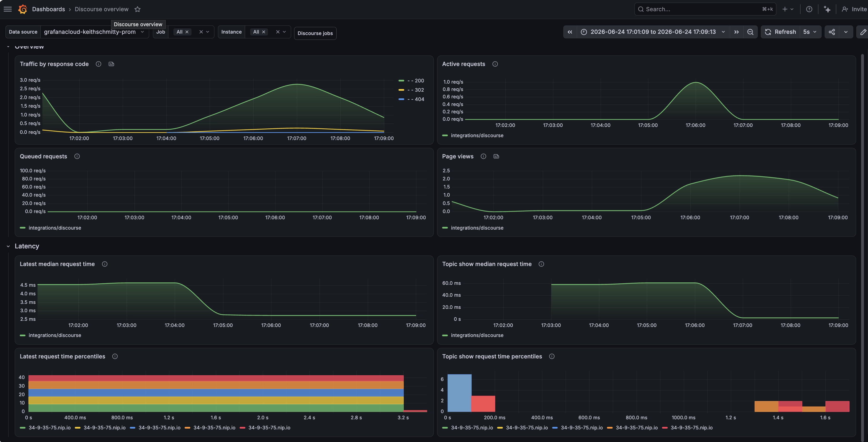868x442 pixels.
Task: Shift time range backwards
Action: 570,32
